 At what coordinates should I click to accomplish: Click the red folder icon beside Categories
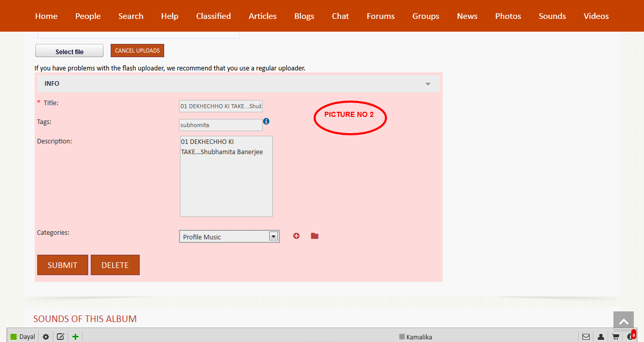click(x=315, y=236)
